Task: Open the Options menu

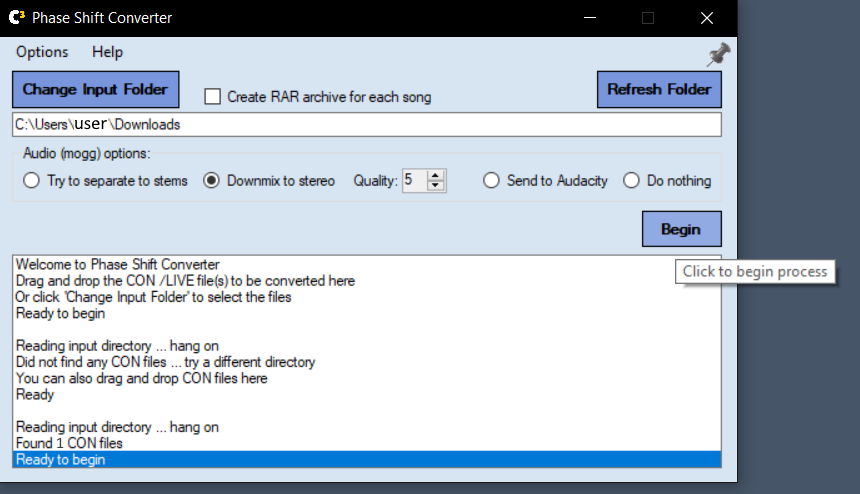Action: pos(42,52)
